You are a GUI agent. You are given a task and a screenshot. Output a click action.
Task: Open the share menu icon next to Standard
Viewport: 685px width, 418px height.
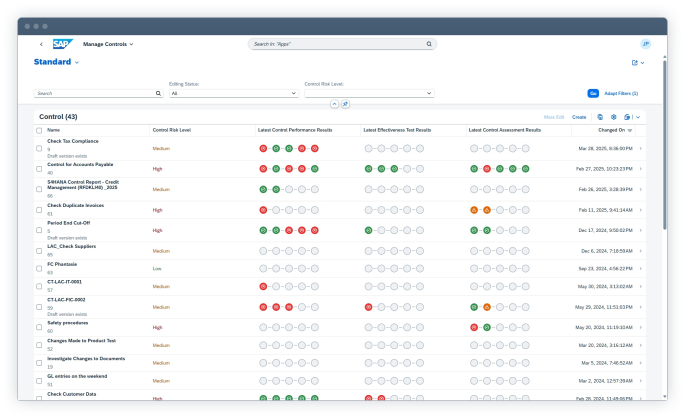click(635, 63)
